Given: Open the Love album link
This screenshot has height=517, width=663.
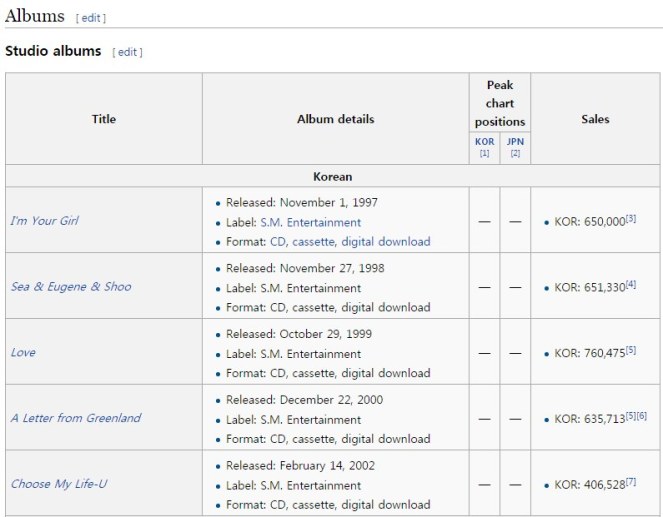Looking at the screenshot, I should [x=23, y=353].
